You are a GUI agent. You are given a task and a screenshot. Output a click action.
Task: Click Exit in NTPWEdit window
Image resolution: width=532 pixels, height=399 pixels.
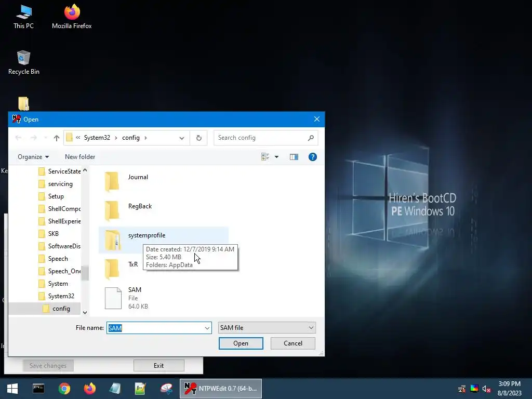[159, 365]
